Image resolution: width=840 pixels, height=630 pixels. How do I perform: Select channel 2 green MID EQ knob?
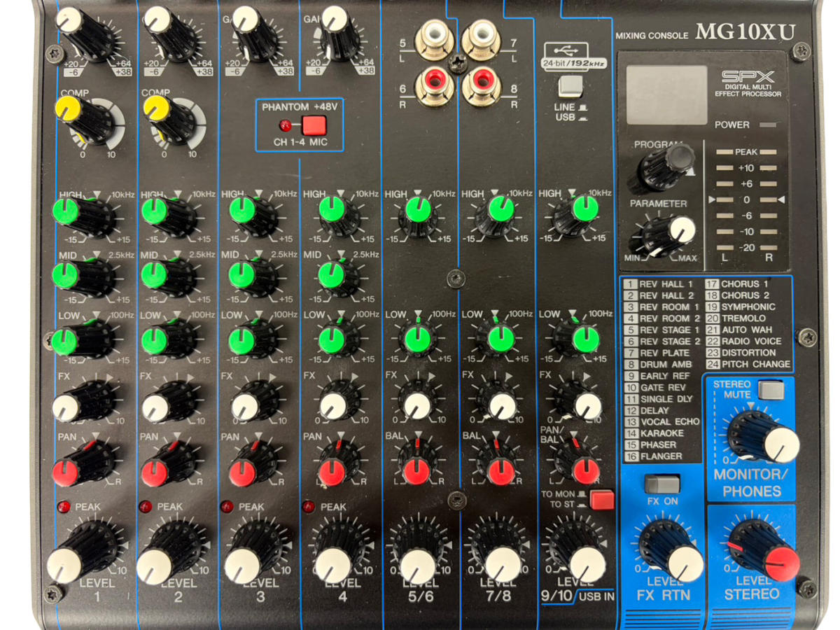pyautogui.click(x=168, y=278)
